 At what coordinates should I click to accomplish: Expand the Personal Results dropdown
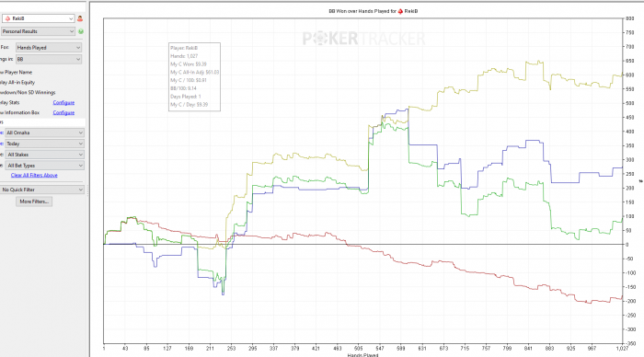click(x=38, y=31)
